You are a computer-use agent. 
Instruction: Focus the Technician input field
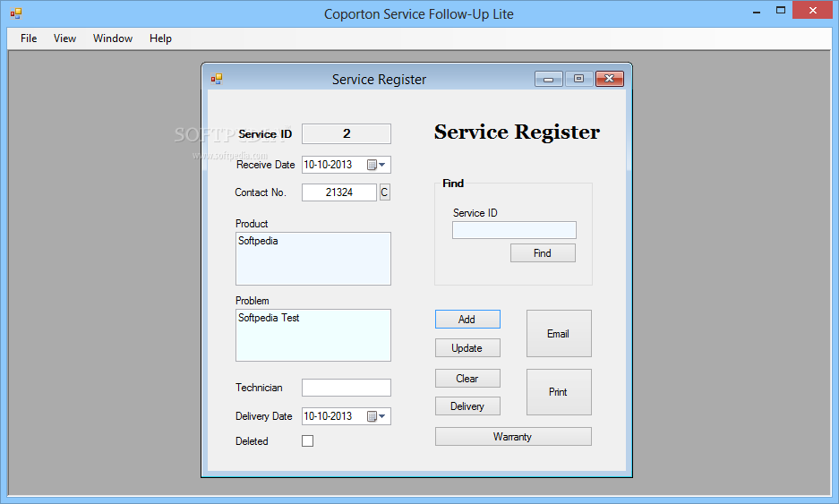347,388
